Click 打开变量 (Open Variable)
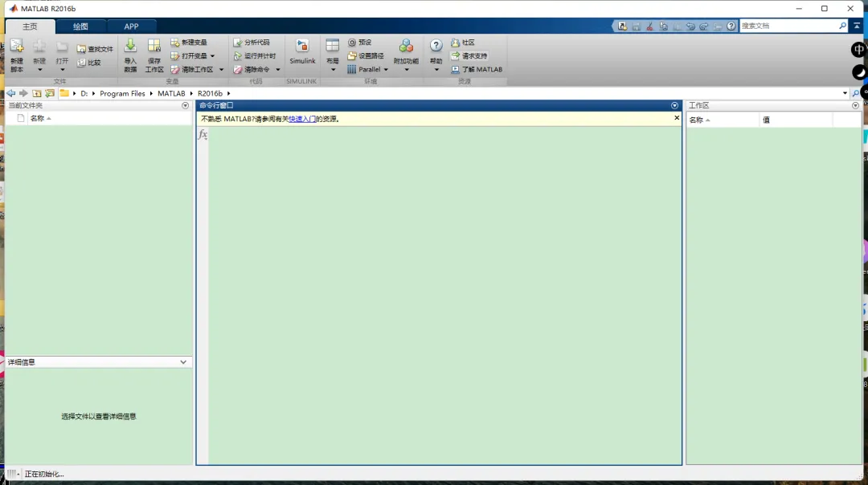Screen dimensions: 868x485 [189, 56]
